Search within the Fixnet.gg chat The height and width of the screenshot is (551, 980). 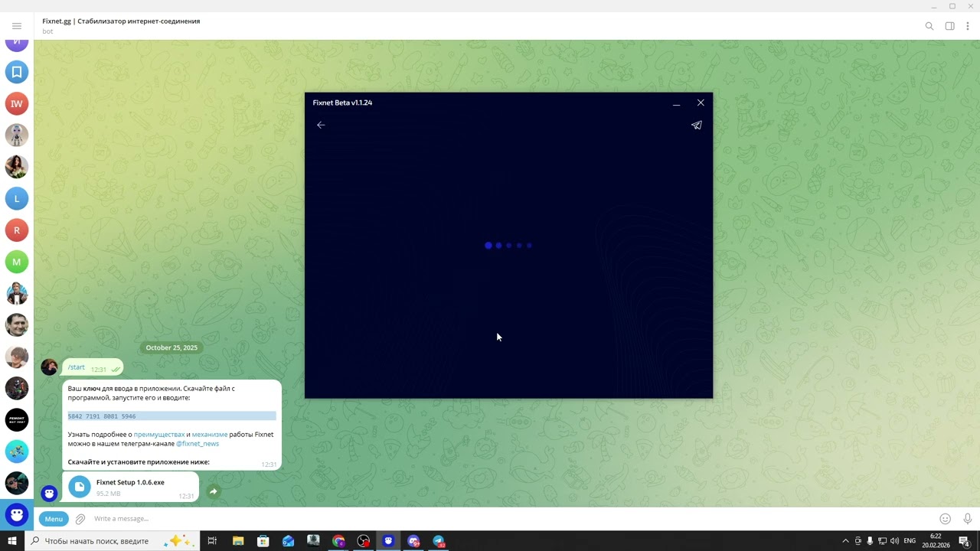pos(929,26)
